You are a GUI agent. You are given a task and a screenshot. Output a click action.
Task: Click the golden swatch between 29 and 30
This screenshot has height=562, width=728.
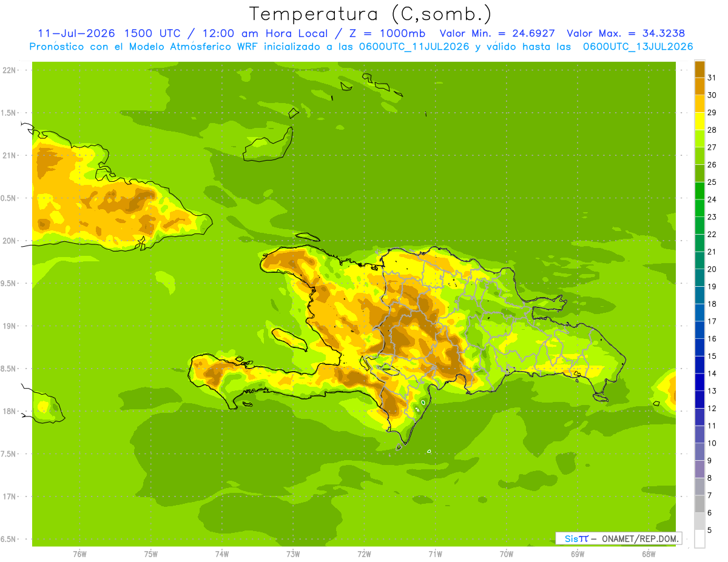[x=699, y=104]
